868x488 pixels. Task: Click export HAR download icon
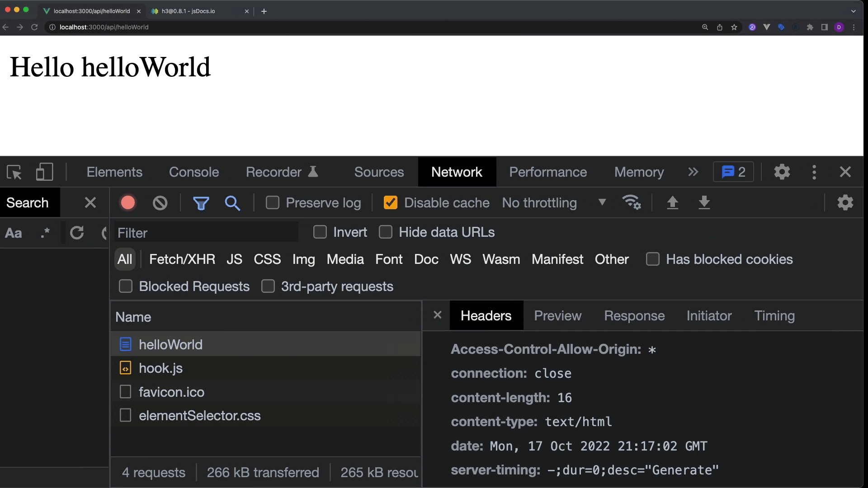[x=704, y=202]
